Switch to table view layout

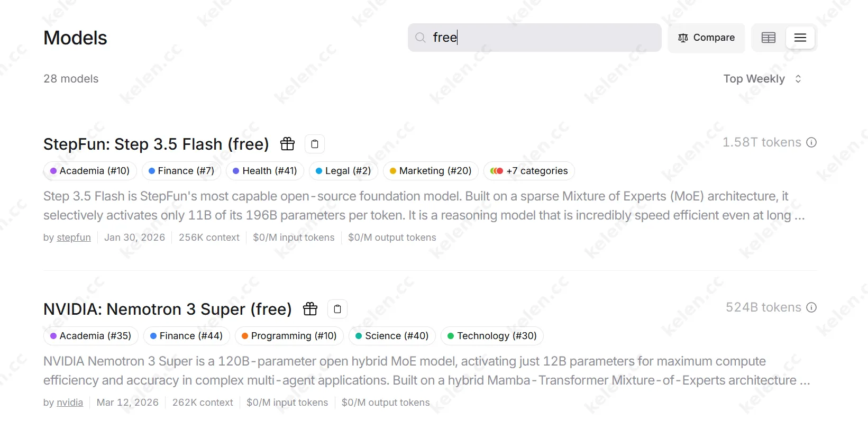pyautogui.click(x=769, y=38)
